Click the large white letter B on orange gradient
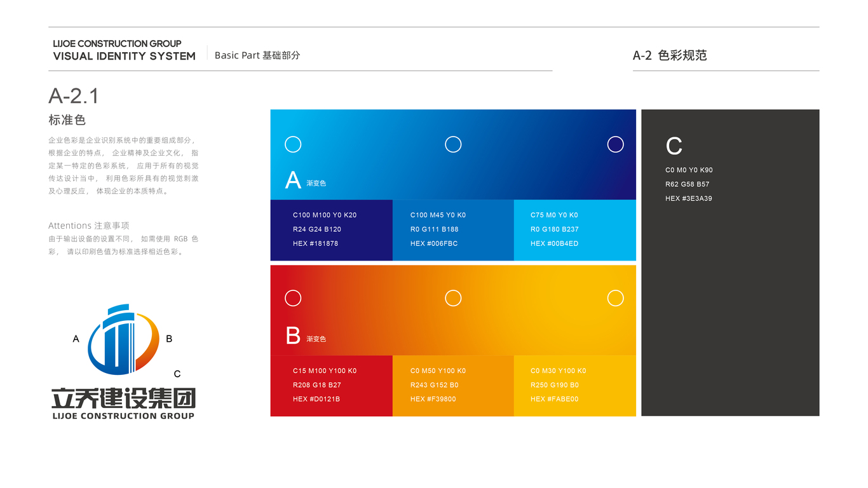Image resolution: width=868 pixels, height=488 pixels. tap(293, 335)
